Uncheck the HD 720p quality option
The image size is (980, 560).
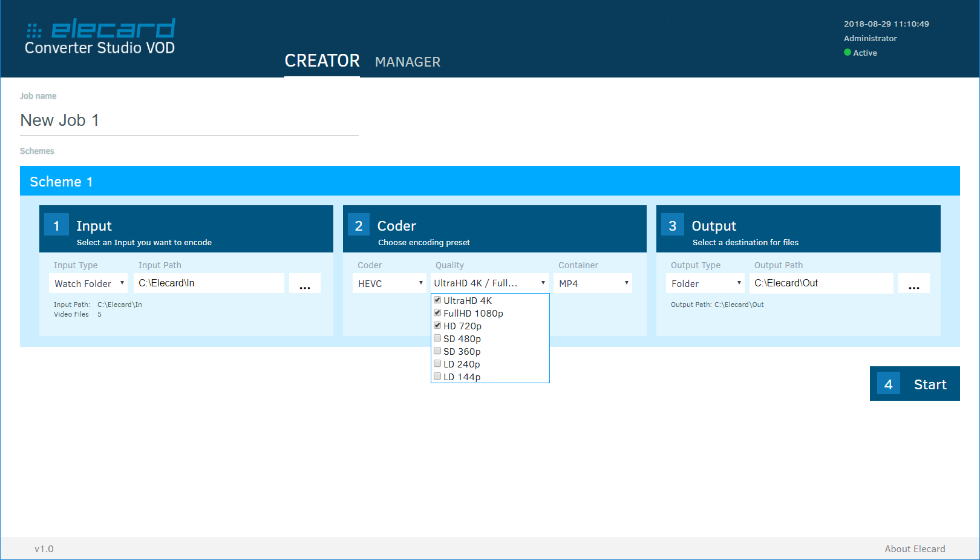437,325
